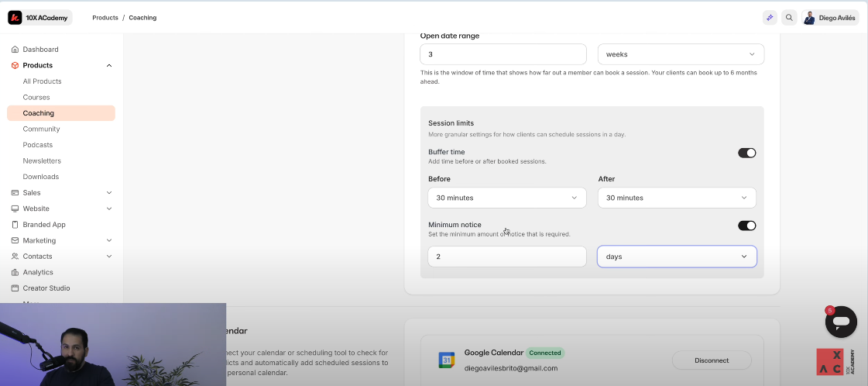
Task: Click the Branded App phone icon
Action: (15, 225)
